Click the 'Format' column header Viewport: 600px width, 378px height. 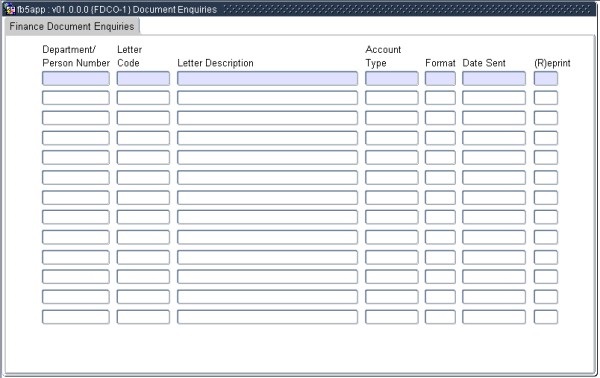point(440,63)
